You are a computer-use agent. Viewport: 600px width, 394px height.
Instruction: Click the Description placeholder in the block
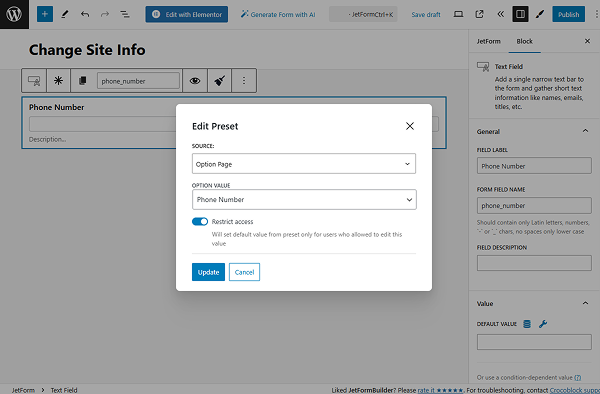tap(47, 139)
